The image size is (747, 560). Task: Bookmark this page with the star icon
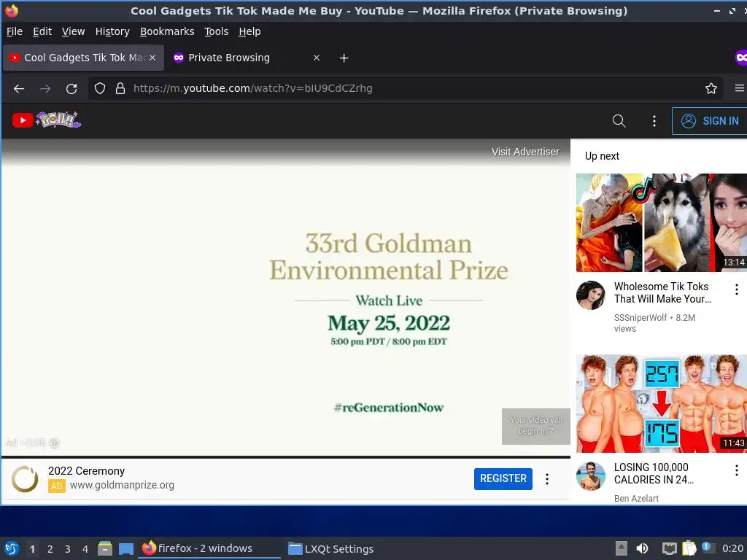(x=711, y=88)
